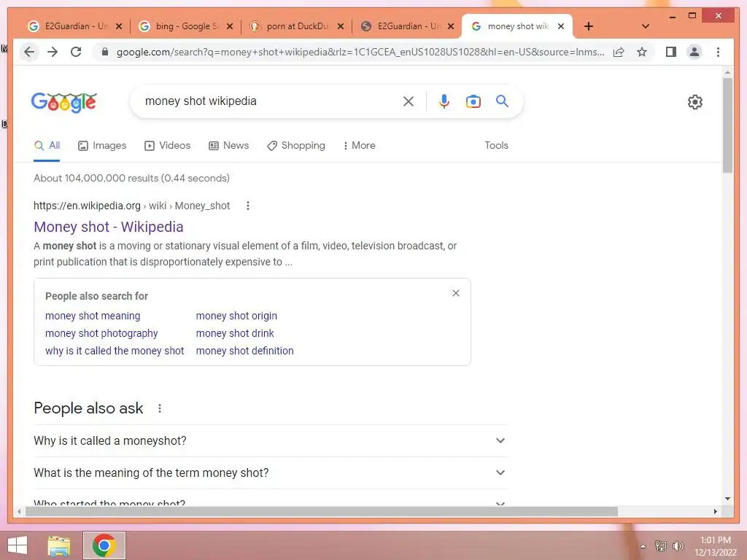Share this page via the share icon

(619, 52)
